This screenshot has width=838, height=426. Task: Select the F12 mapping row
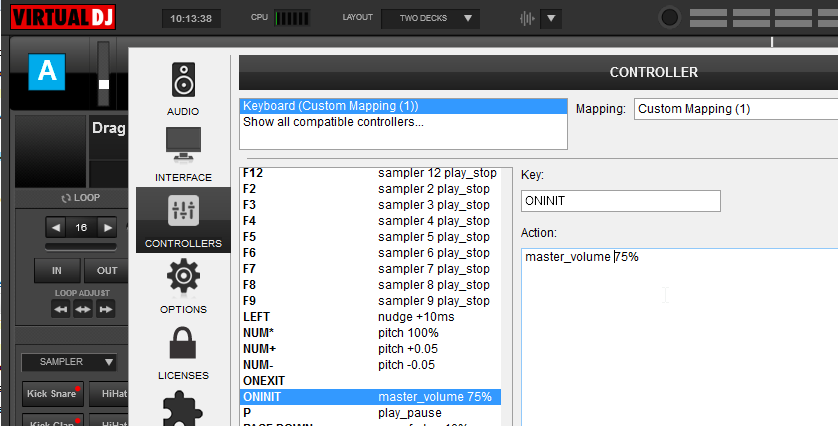370,173
